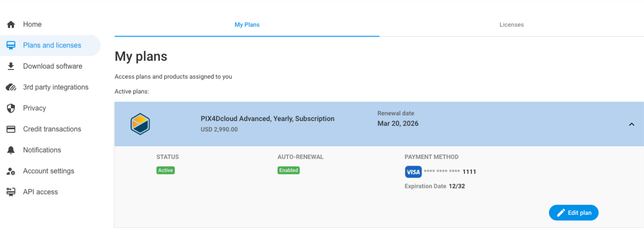Click the Home house icon
This screenshot has height=228, width=644.
pyautogui.click(x=11, y=25)
